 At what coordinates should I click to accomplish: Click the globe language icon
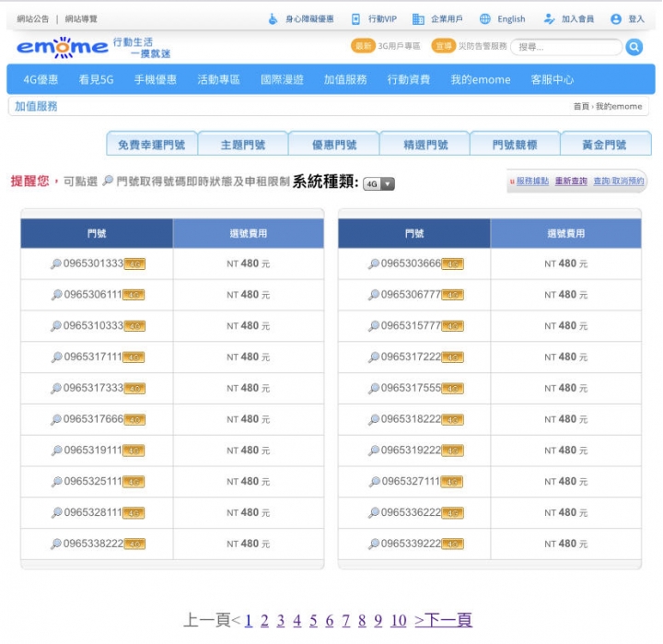pyautogui.click(x=485, y=19)
